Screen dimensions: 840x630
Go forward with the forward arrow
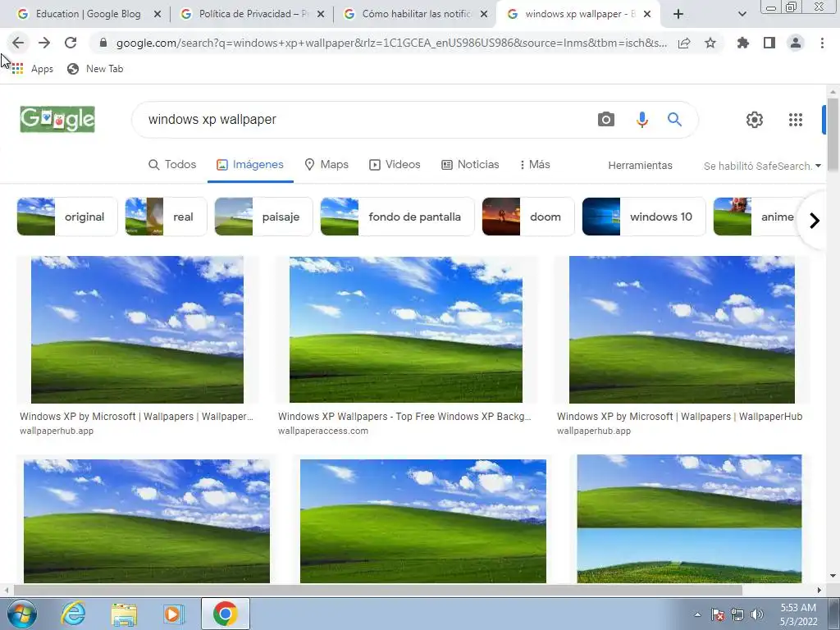[44, 43]
